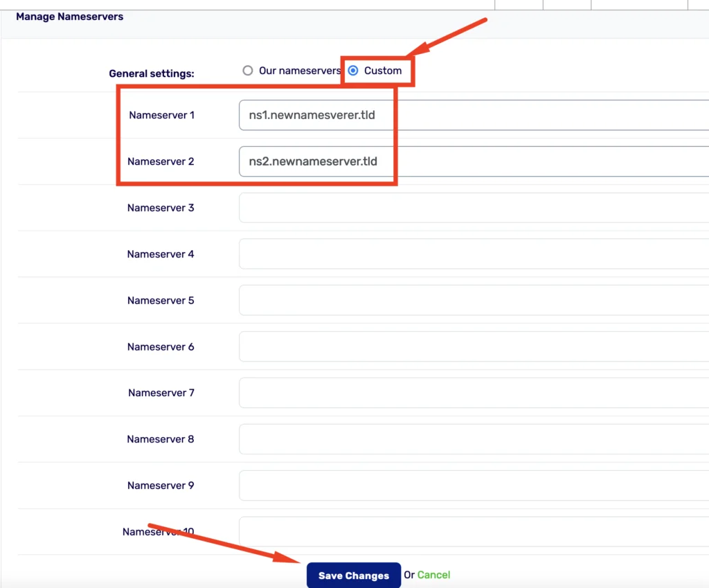Click the "Nameserver 4" label
709x588 pixels.
(161, 254)
